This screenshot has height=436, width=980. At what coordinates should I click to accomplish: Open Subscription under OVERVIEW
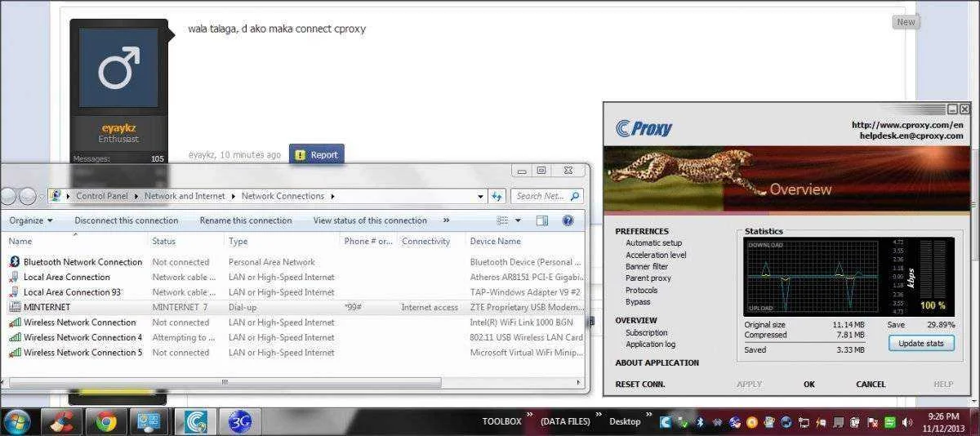coord(646,332)
